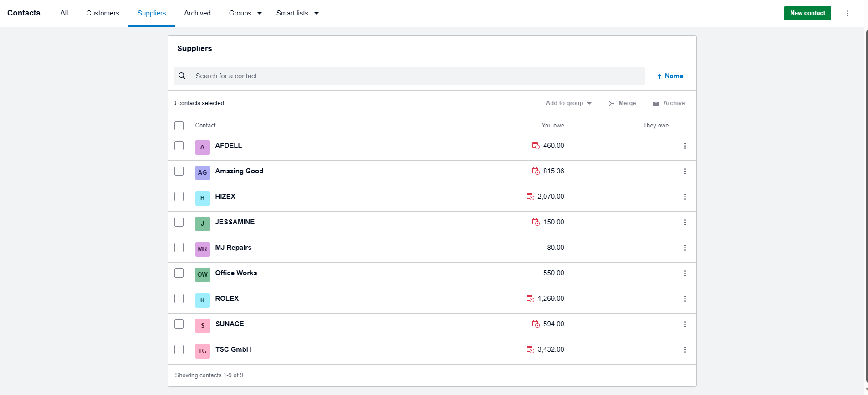
Task: Click the ROLEX avatar icon
Action: pyautogui.click(x=203, y=300)
